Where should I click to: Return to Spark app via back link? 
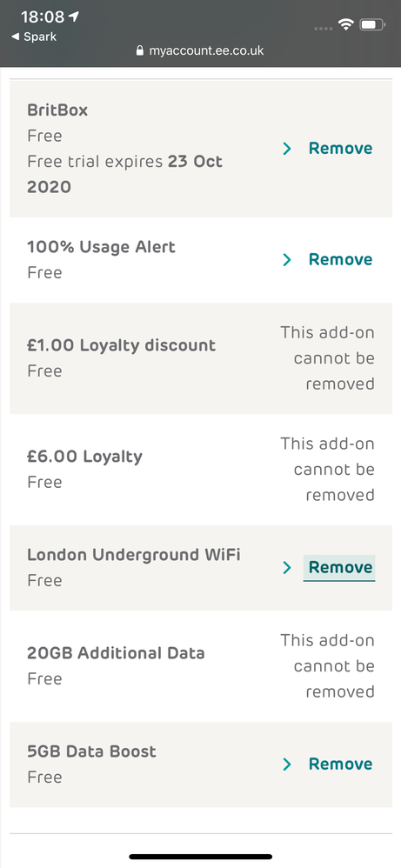tap(34, 37)
